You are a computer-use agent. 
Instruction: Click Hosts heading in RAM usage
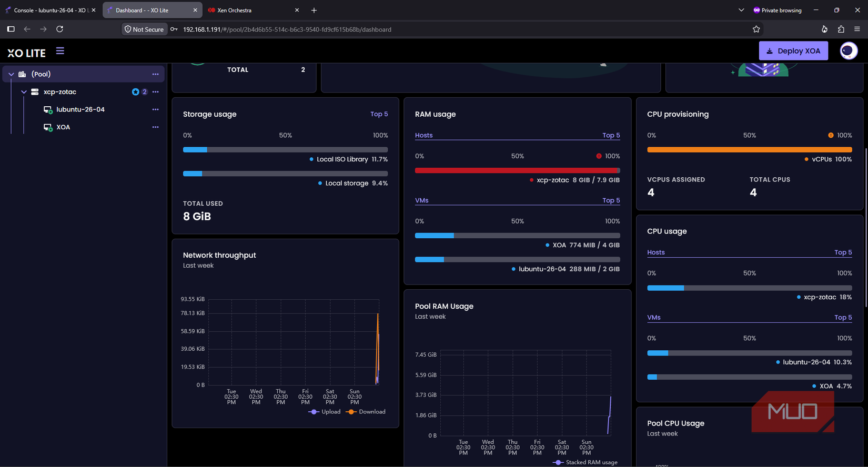point(423,135)
